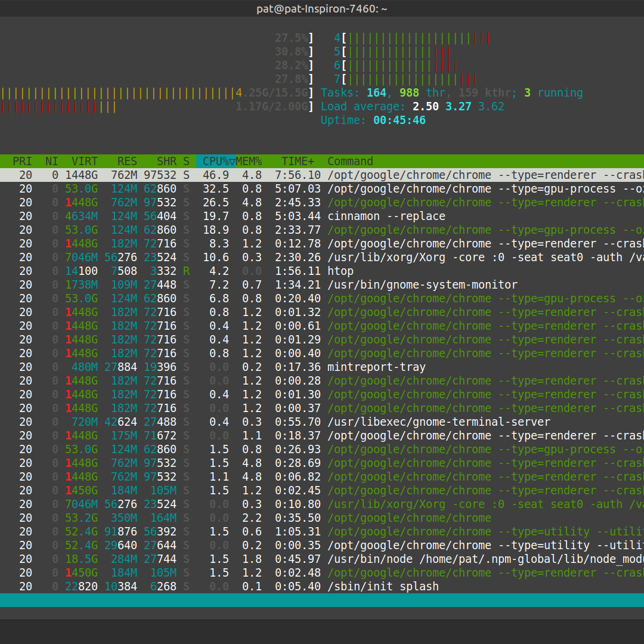Screen dimensions: 644x644
Task: Click the memory usage meter 4.25G/15.5G
Action: pyautogui.click(x=157, y=93)
